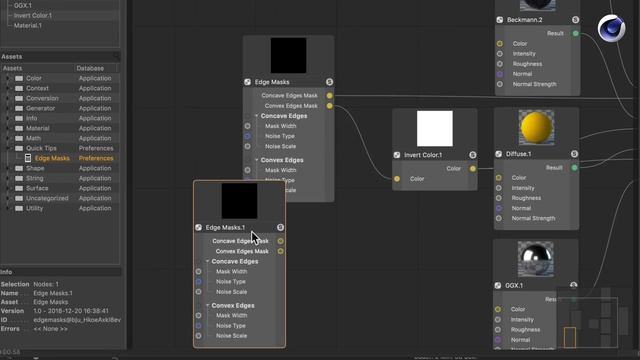Viewport: 640px width, 360px height.
Task: Collapse the Quick Tips asset folder
Action: (8, 148)
